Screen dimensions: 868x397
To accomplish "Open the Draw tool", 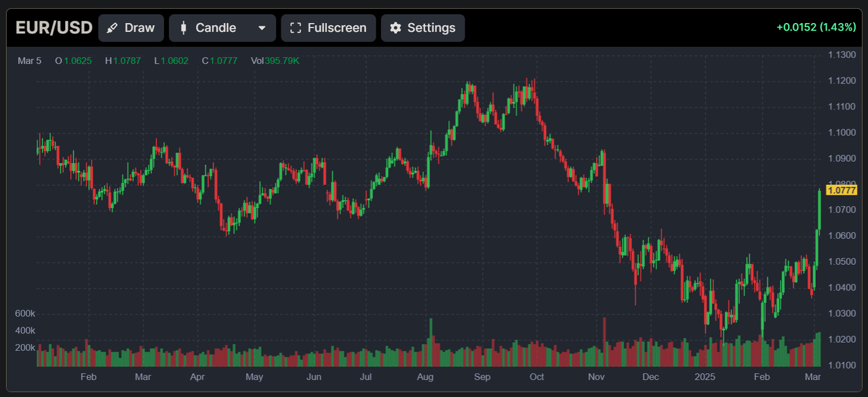I will click(x=131, y=28).
